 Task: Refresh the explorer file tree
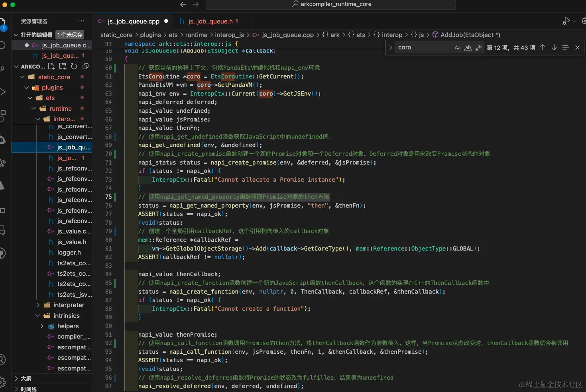[74, 66]
